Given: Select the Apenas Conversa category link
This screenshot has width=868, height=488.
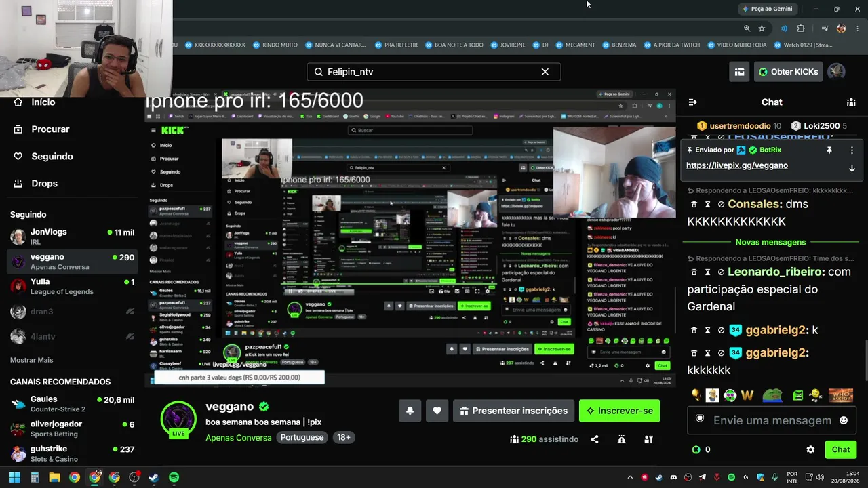Looking at the screenshot, I should pyautogui.click(x=239, y=438).
